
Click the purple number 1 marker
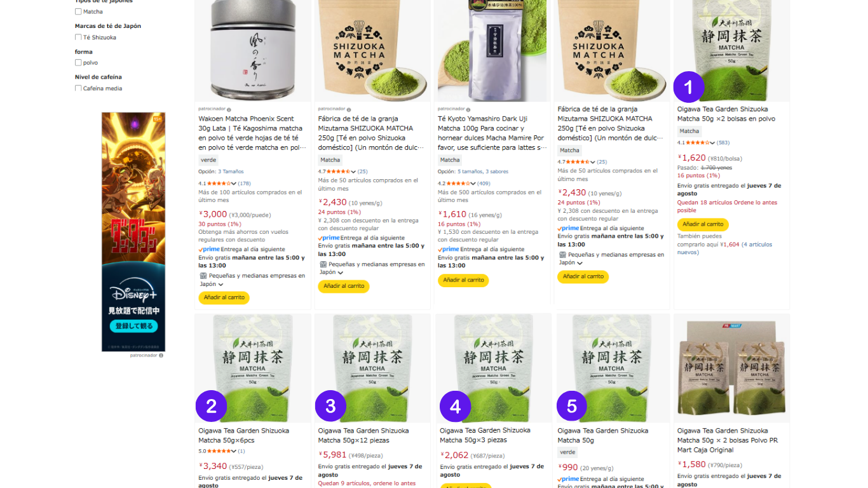tap(689, 87)
